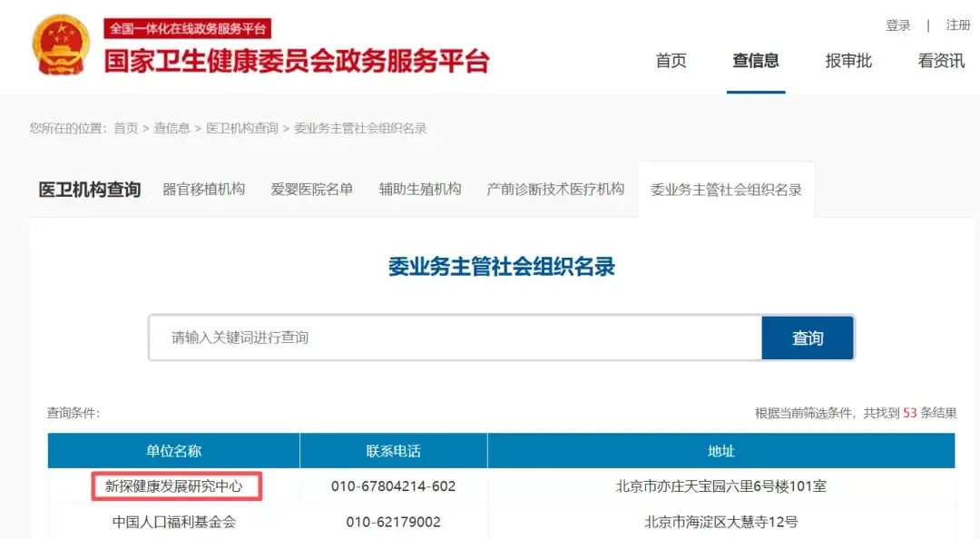Open 报审批 in main navigation
Image resolution: width=980 pixels, height=539 pixels.
(848, 61)
